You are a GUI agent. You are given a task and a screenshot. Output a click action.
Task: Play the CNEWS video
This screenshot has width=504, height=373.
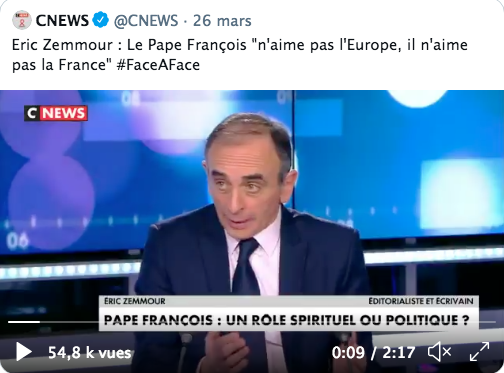point(24,352)
